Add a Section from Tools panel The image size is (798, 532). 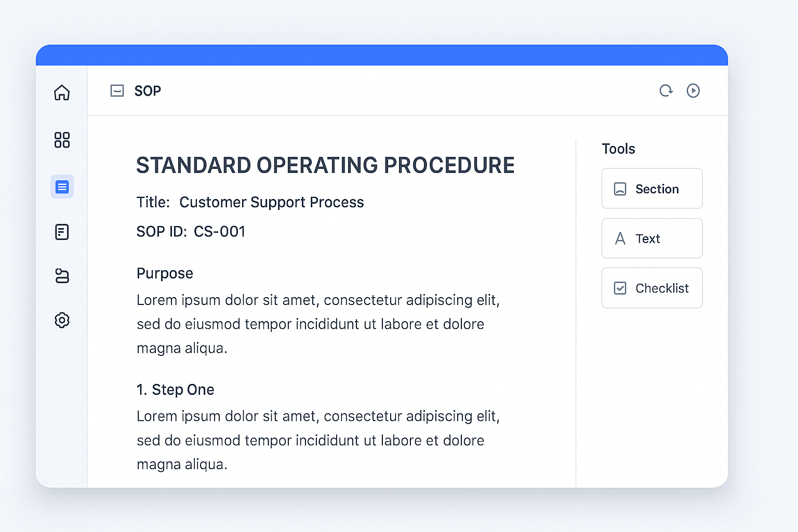pyautogui.click(x=652, y=189)
